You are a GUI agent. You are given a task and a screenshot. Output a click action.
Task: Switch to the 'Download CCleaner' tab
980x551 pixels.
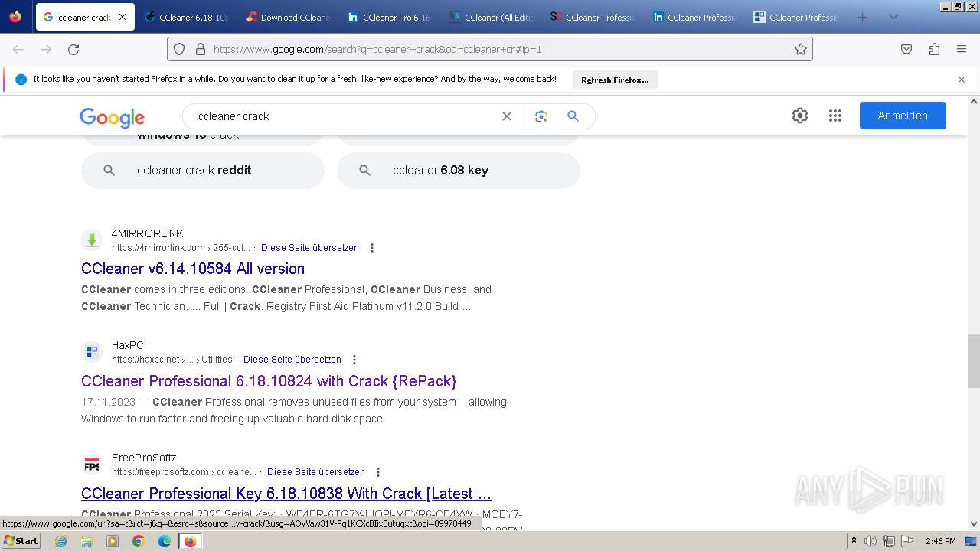click(289, 17)
